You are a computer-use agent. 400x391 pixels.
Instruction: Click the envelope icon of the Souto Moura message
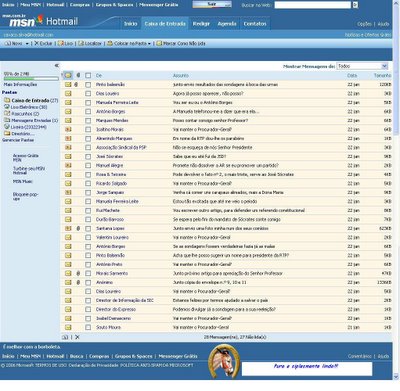point(68,328)
